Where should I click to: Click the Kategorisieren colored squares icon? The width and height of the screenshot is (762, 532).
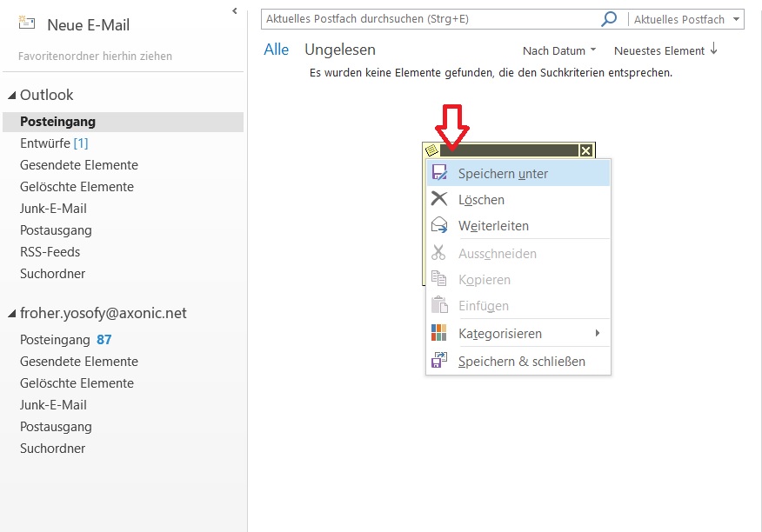(x=438, y=333)
